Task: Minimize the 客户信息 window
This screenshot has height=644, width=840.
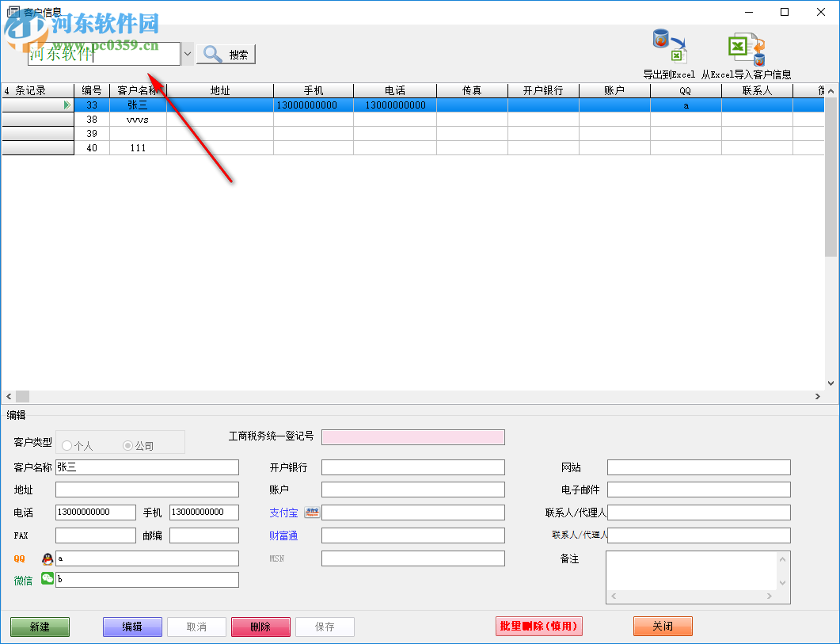Action: point(749,12)
